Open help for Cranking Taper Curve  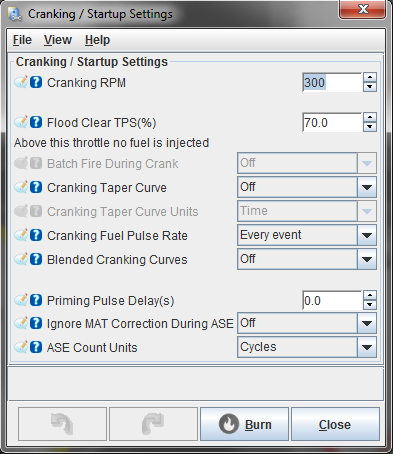(36, 187)
